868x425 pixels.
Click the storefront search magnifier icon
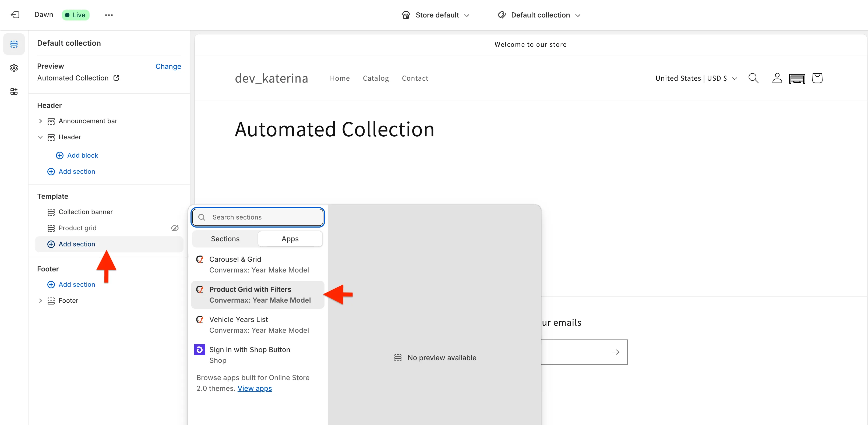(753, 78)
